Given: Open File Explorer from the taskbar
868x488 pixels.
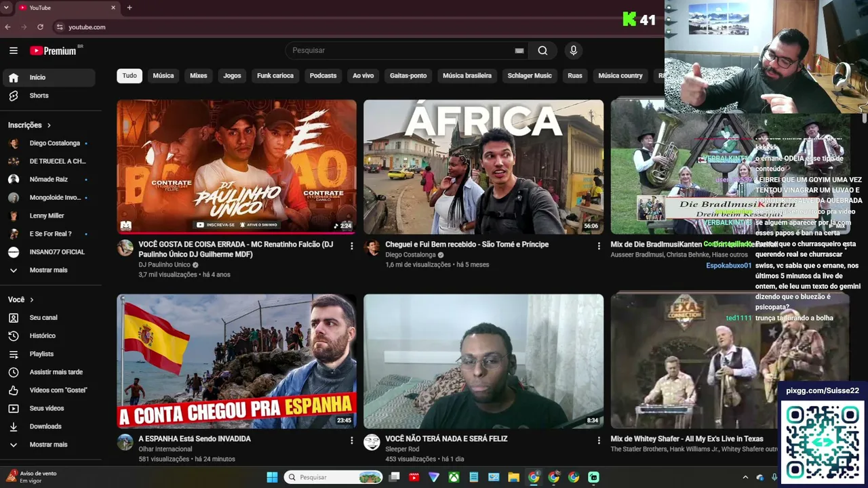Looking at the screenshot, I should [514, 477].
